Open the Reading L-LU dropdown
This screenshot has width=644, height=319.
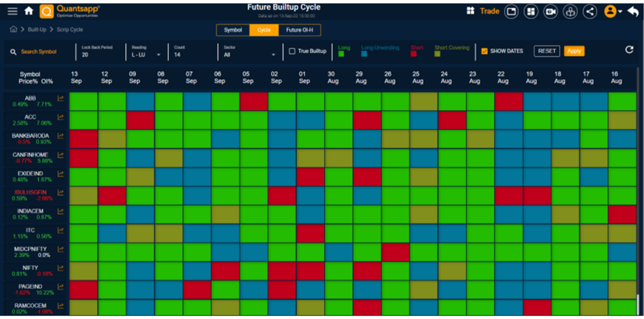(x=159, y=54)
